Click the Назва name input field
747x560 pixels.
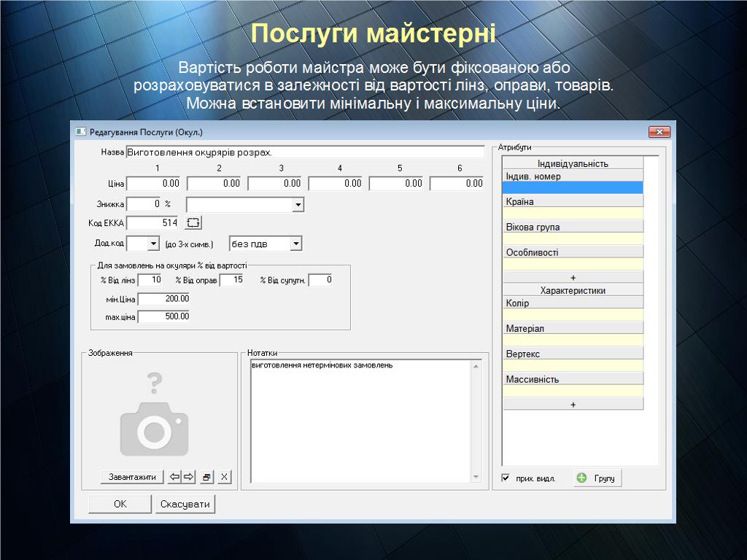click(x=305, y=152)
